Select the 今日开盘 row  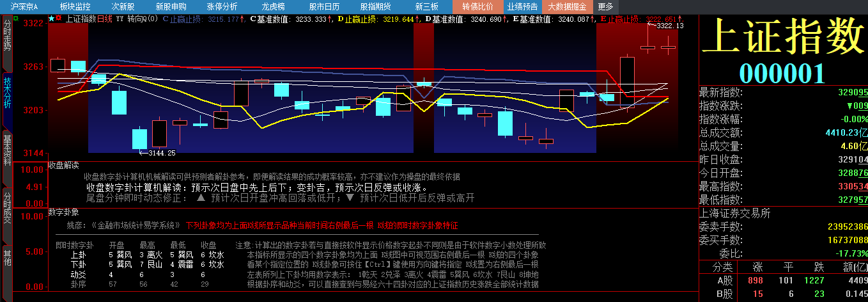[x=783, y=173]
